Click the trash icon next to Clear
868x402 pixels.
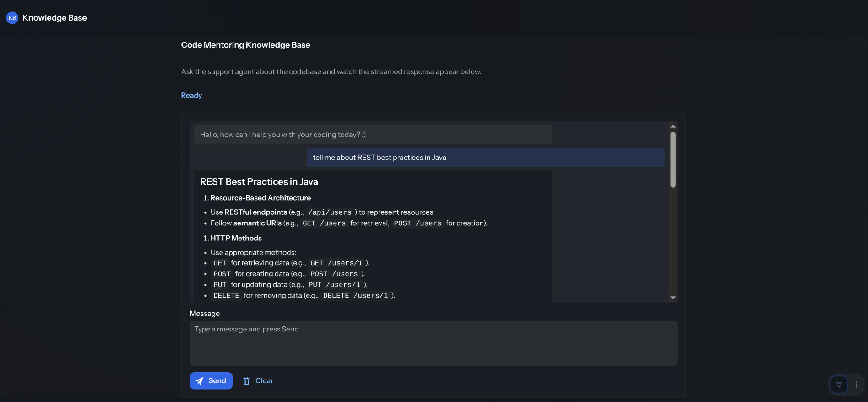pos(246,381)
